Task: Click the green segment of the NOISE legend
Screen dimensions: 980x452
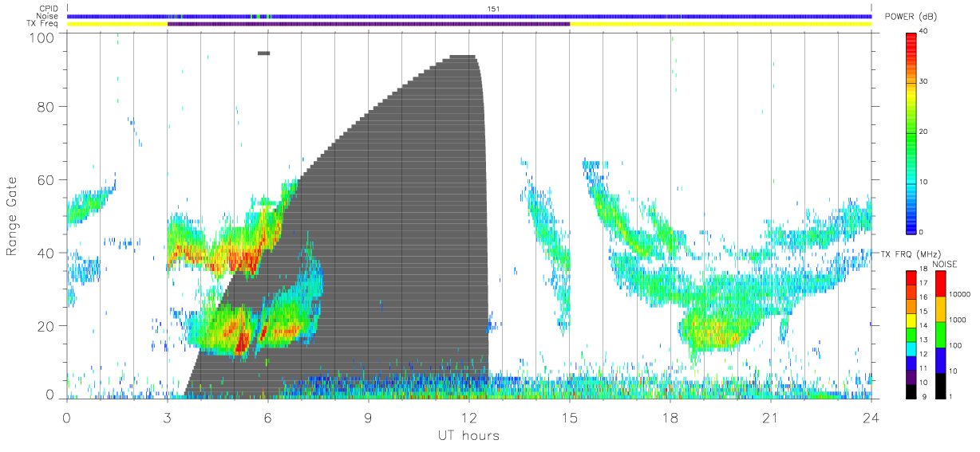Action: coord(939,334)
